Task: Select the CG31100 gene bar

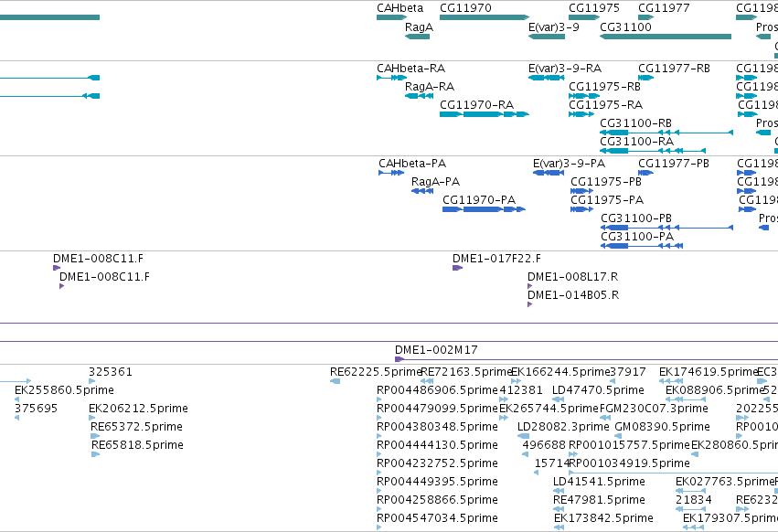Action: (666, 37)
